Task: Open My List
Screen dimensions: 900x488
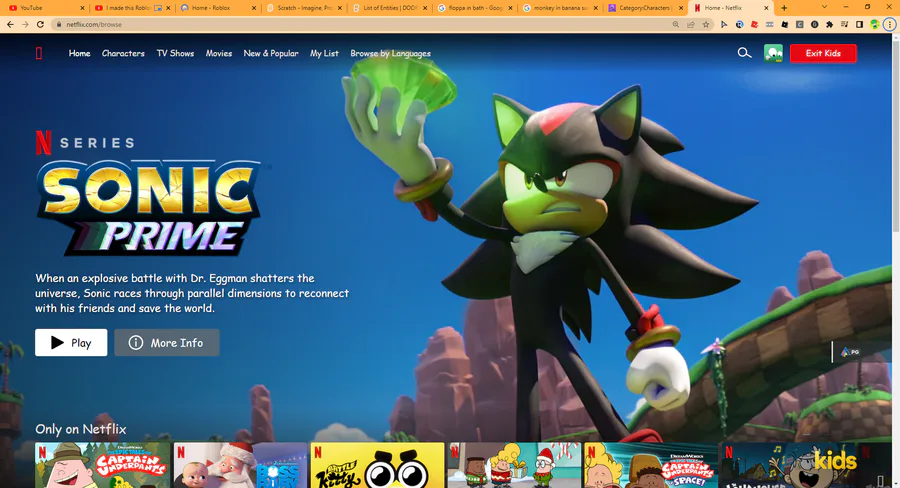Action: tap(324, 53)
